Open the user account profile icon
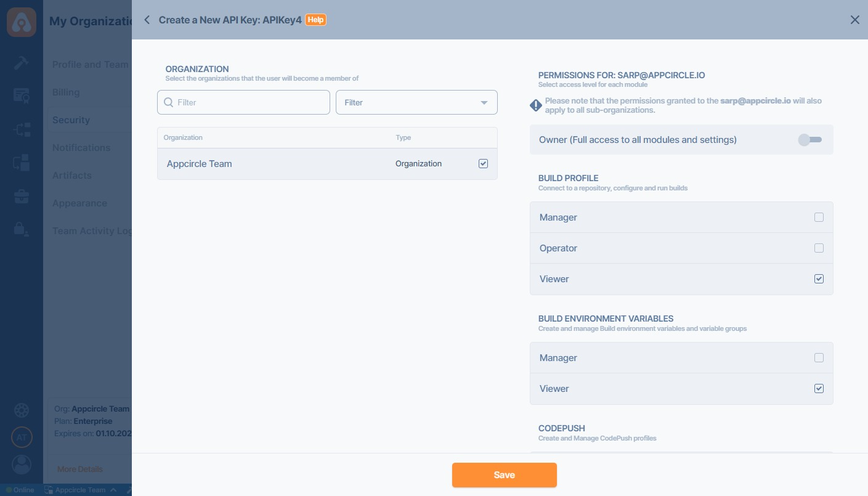Image resolution: width=868 pixels, height=496 pixels. pyautogui.click(x=22, y=464)
